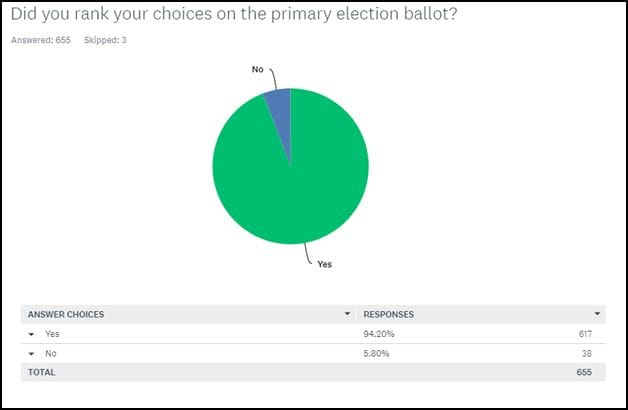Select the blue No pie slice
The image size is (628, 410).
[x=280, y=108]
